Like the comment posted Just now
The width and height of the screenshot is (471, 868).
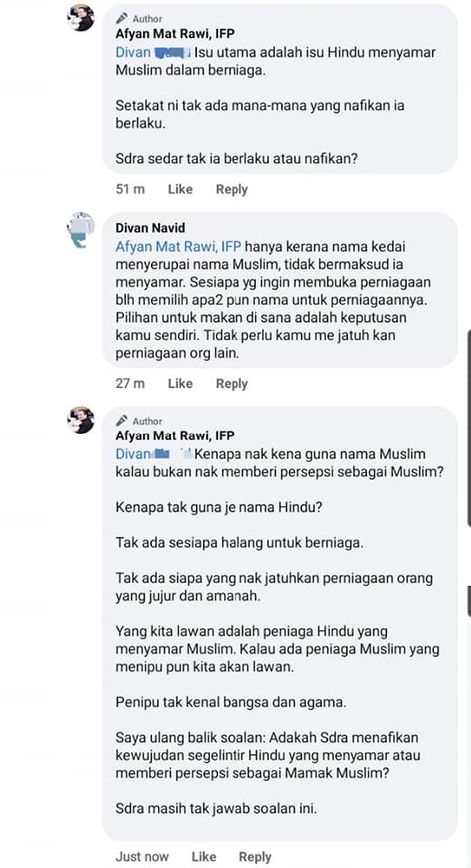click(203, 856)
